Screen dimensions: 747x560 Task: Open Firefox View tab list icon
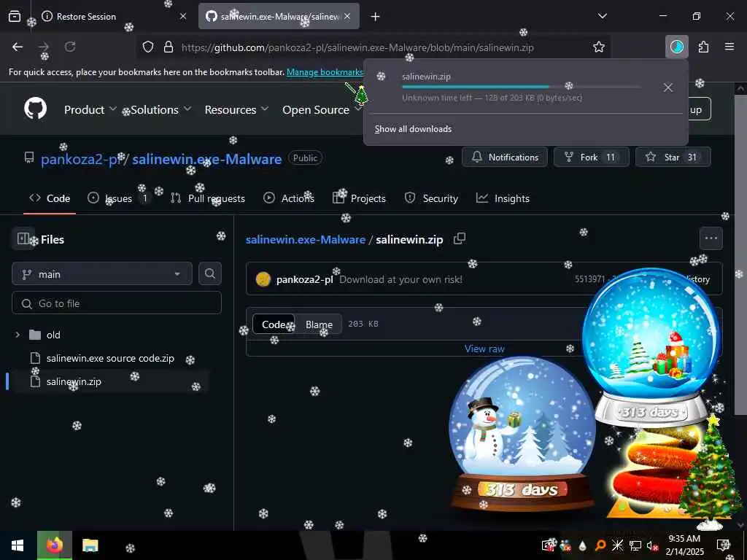coord(15,16)
